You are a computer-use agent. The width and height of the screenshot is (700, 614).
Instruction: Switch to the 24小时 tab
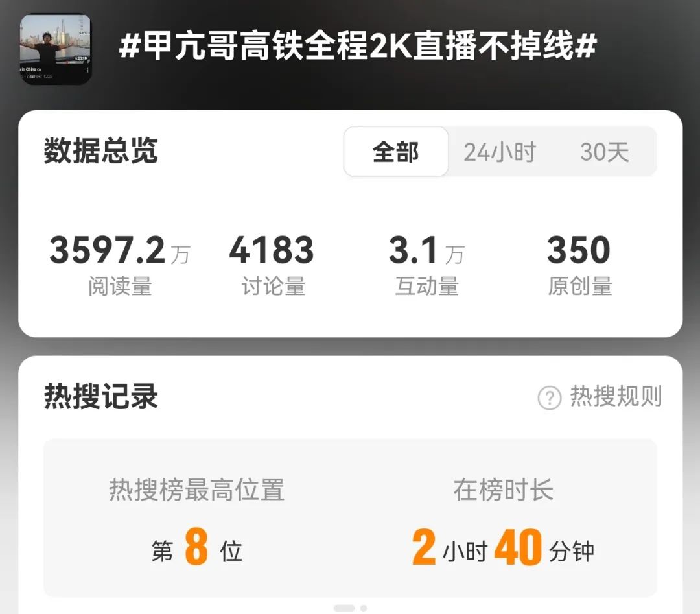pos(500,152)
